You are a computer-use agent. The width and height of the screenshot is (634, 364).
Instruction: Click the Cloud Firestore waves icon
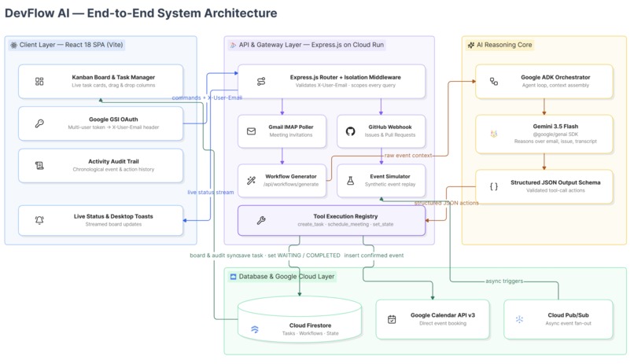(x=255, y=329)
